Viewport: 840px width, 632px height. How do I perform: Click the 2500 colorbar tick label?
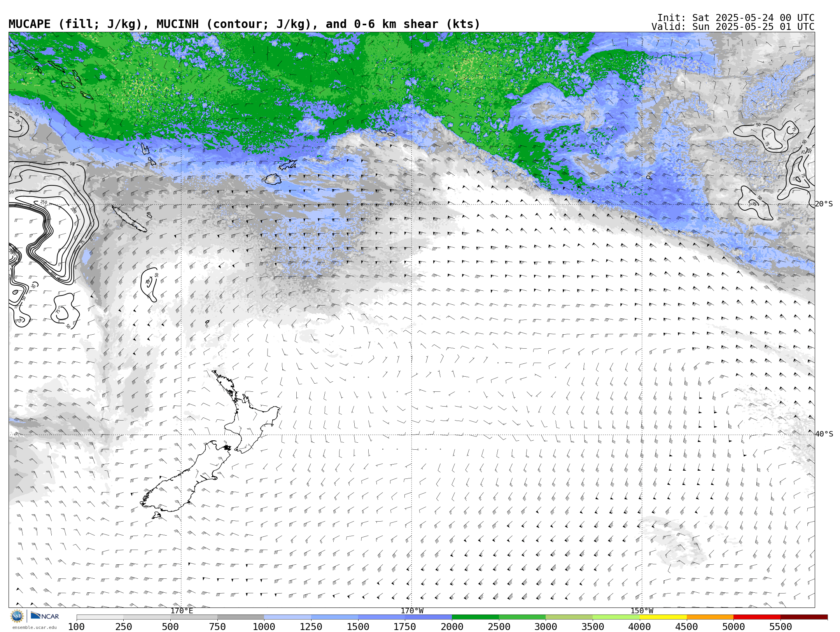[x=499, y=627]
